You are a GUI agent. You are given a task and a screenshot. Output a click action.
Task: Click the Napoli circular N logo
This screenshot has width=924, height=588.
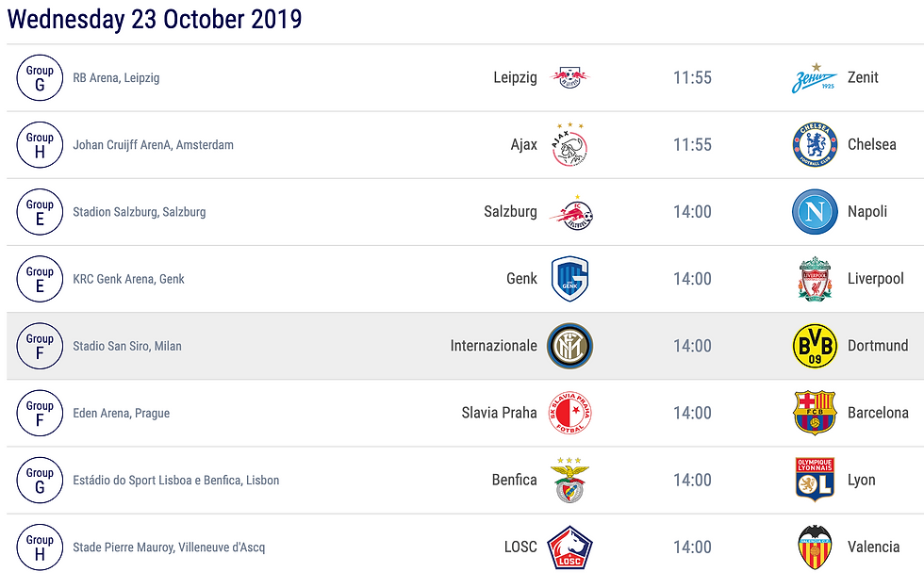tap(815, 211)
